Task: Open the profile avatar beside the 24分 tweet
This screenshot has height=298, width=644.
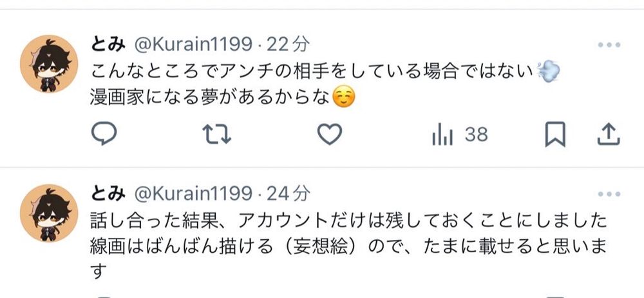Action: pyautogui.click(x=49, y=213)
